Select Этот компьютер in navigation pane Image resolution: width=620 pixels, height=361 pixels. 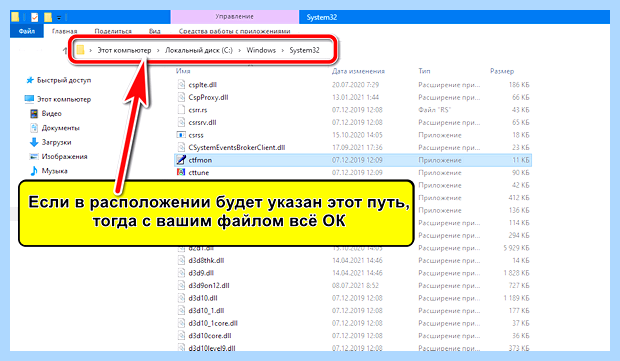64,99
